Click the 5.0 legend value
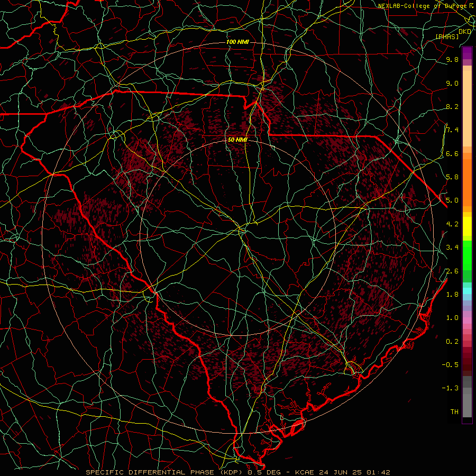The height and width of the screenshot is (476, 476). coord(452,200)
